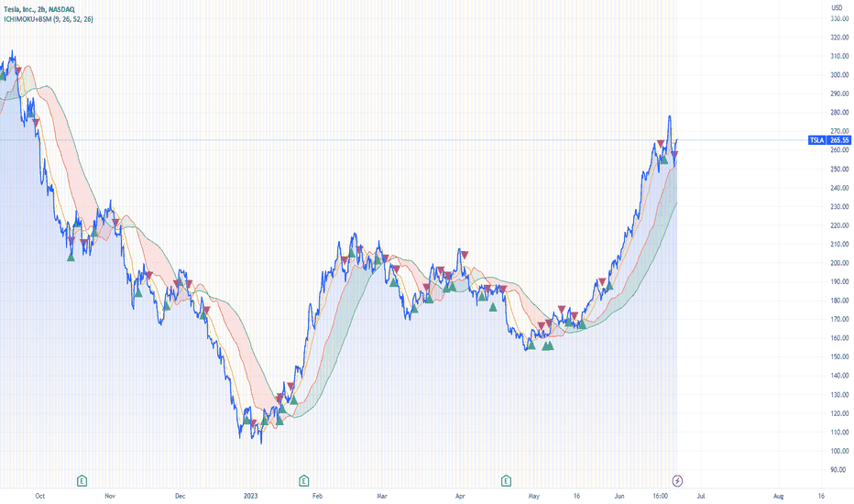Click the 280.00 price axis label

pyautogui.click(x=839, y=112)
